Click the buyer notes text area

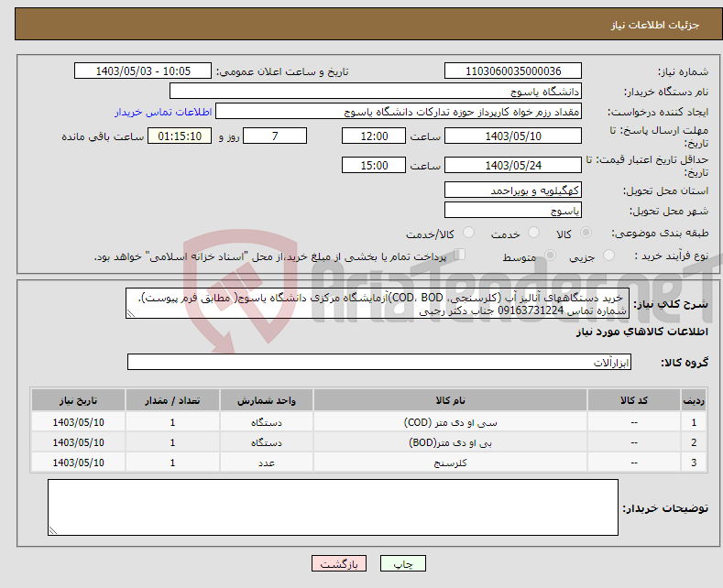pos(333,507)
